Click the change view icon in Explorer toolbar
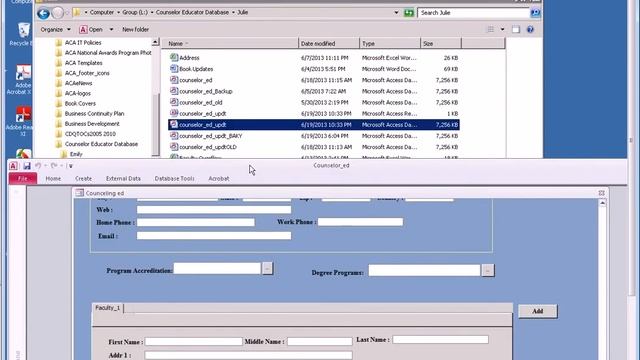Screen dimensions: 640x360 [x=491, y=29]
